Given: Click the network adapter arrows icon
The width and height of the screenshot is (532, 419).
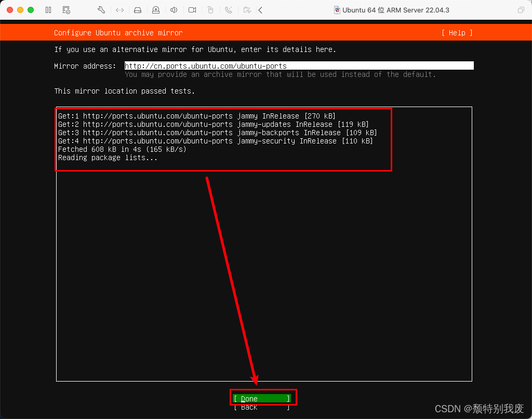Looking at the screenshot, I should [119, 10].
